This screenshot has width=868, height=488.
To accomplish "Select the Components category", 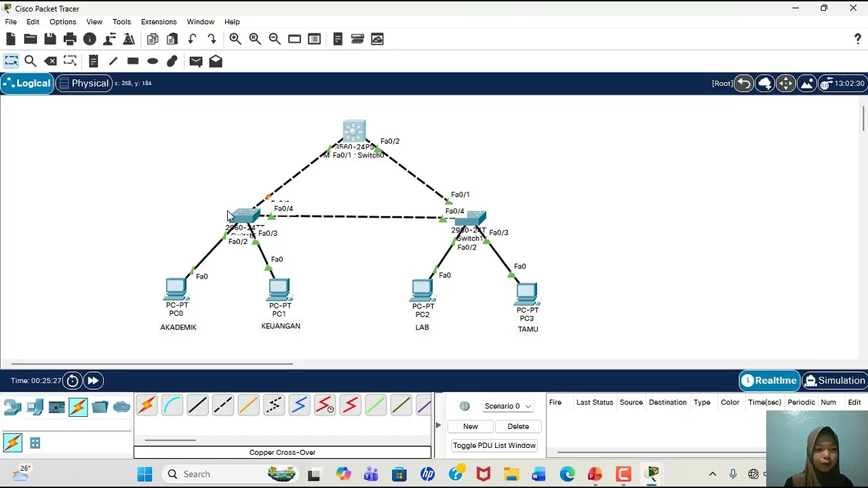I will click(56, 407).
